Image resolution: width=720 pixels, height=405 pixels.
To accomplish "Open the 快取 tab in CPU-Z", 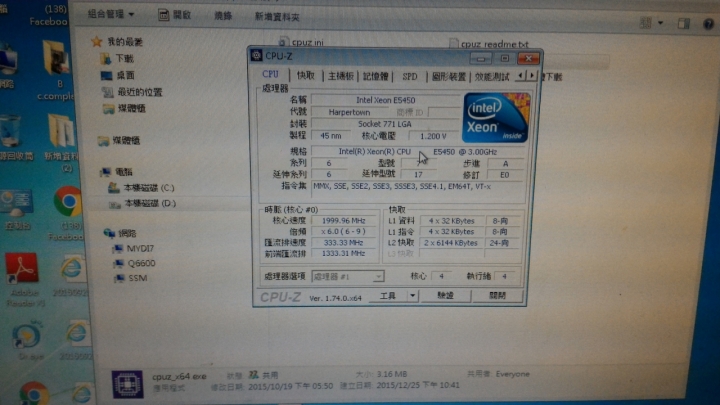I will tap(305, 76).
